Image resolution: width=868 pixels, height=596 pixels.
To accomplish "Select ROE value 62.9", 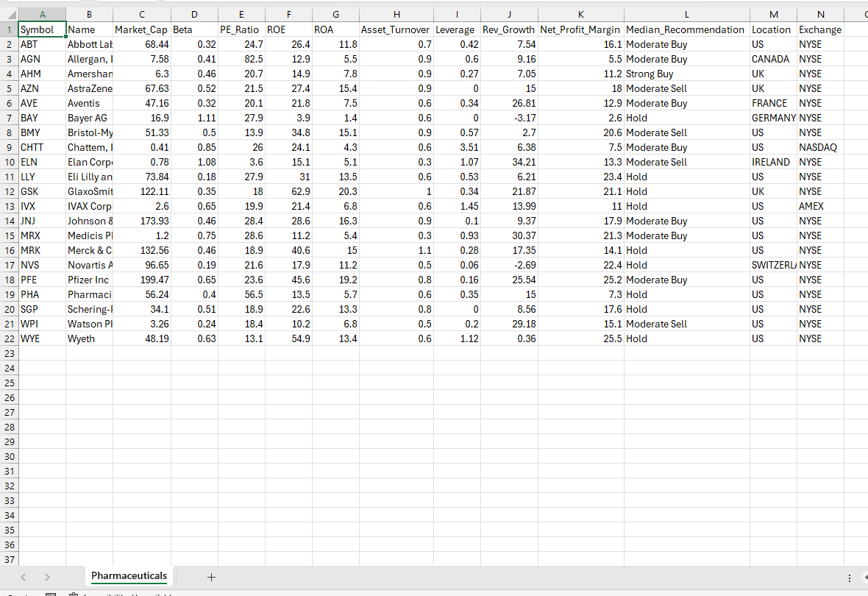I will (x=288, y=191).
